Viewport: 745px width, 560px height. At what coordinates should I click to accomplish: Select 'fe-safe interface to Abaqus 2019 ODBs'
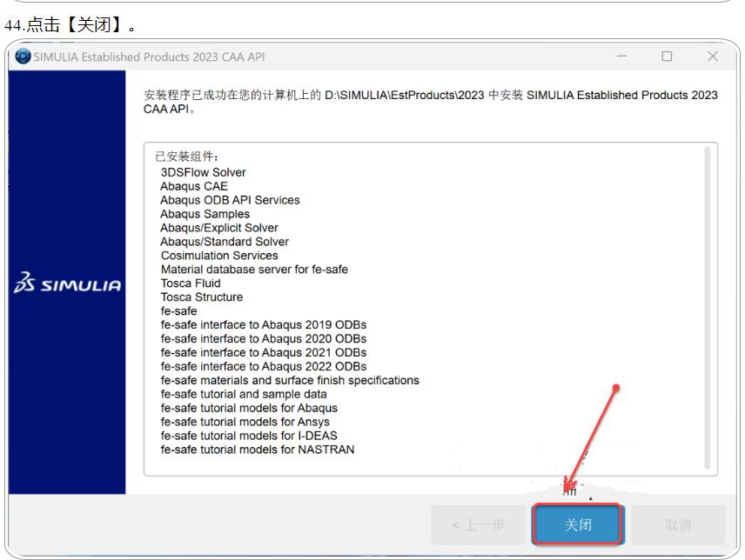[263, 324]
